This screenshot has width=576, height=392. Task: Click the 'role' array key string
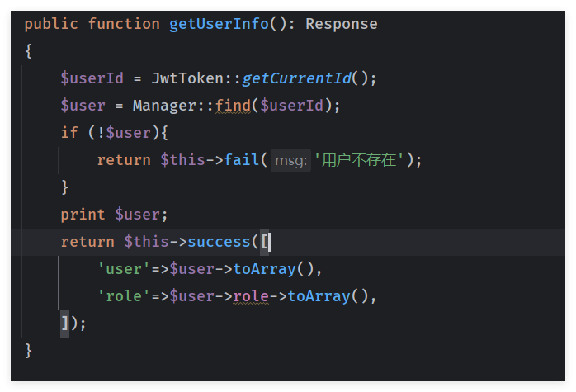point(124,296)
